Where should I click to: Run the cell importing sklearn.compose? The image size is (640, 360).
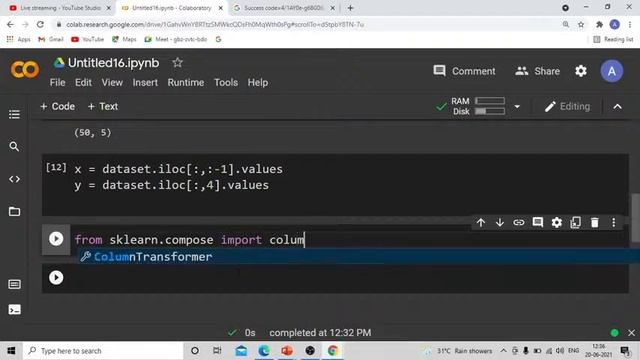coord(56,239)
